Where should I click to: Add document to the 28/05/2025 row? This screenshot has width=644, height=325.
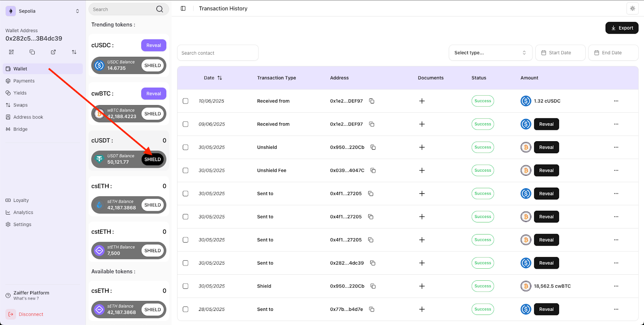coord(422,309)
